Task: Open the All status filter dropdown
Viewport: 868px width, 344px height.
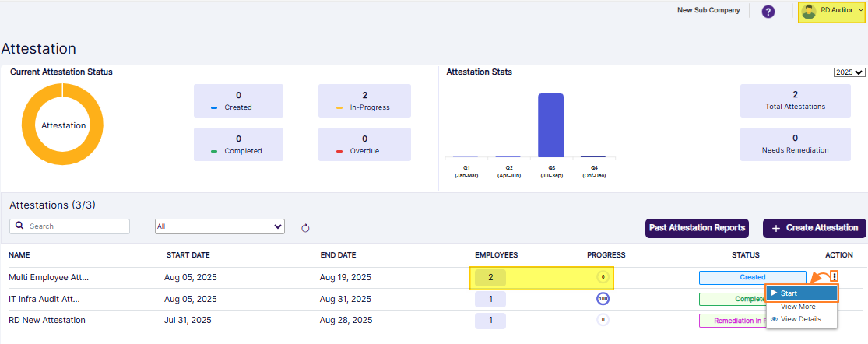Action: coord(220,226)
